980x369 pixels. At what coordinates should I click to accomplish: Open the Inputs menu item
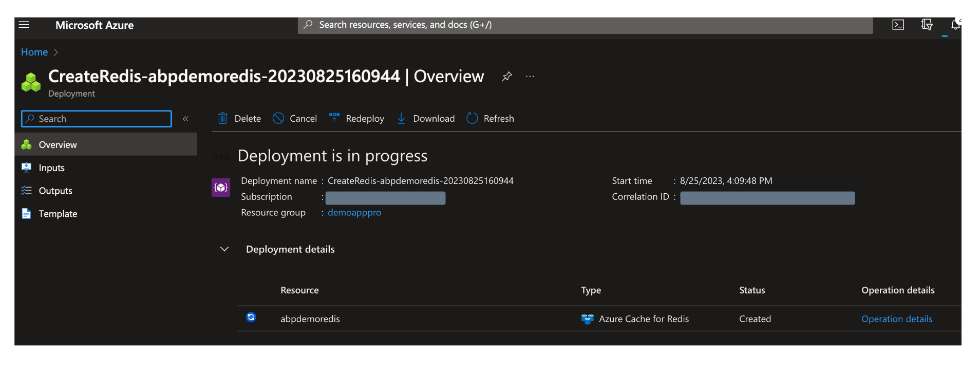[106, 168]
